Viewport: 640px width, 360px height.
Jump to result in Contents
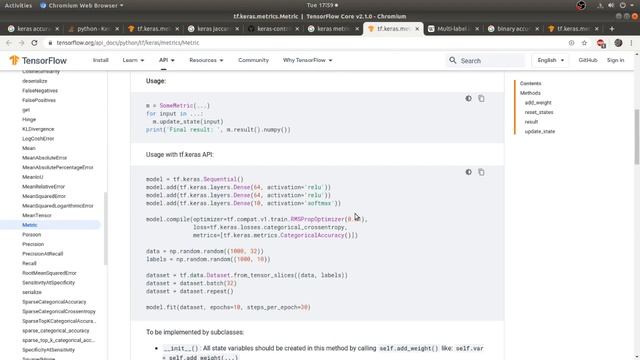[x=531, y=122]
